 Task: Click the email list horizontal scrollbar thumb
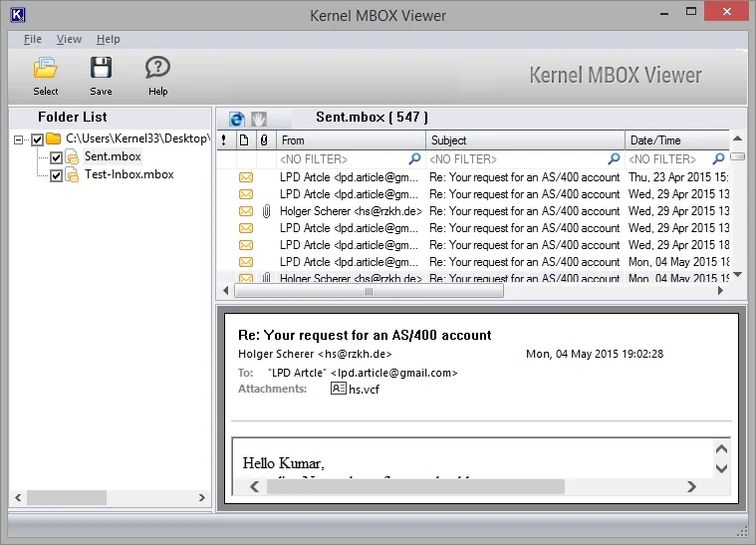pos(369,291)
